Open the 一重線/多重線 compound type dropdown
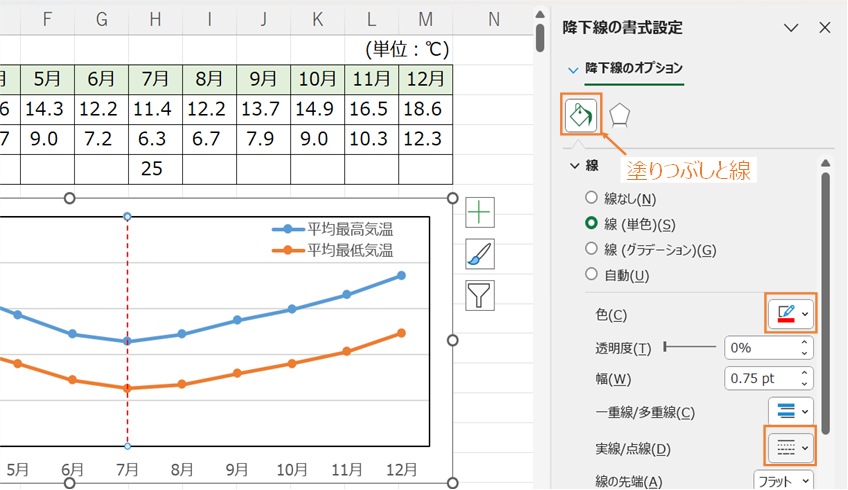Screen dimensions: 848x490 [791, 412]
